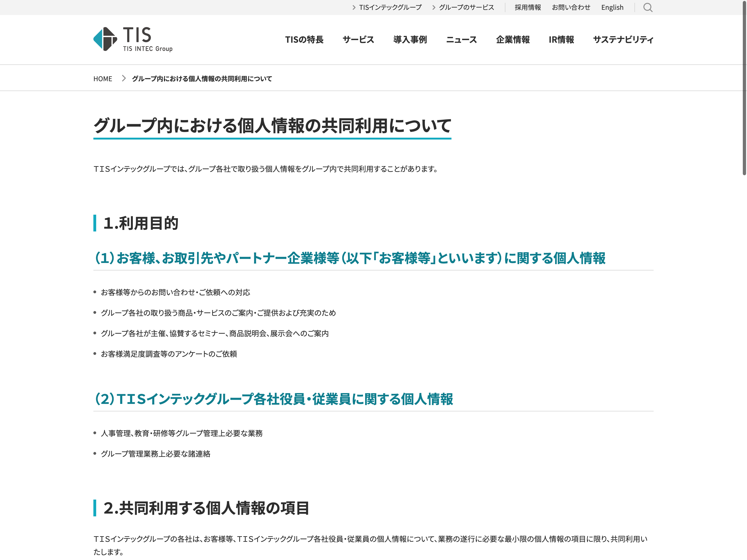The image size is (747, 560).
Task: Open グループのサービス top link
Action: coord(466,7)
